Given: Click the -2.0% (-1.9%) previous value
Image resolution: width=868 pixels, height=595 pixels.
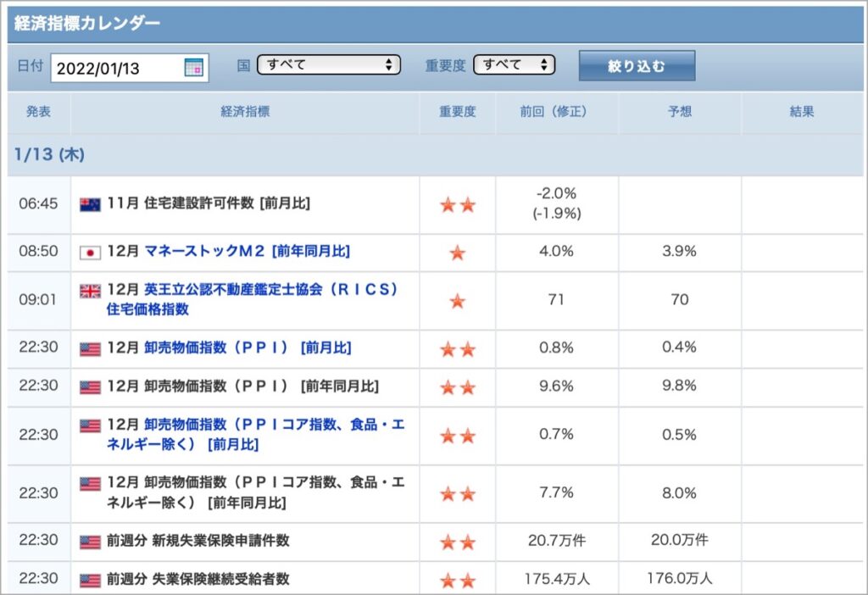Looking at the screenshot, I should (557, 203).
